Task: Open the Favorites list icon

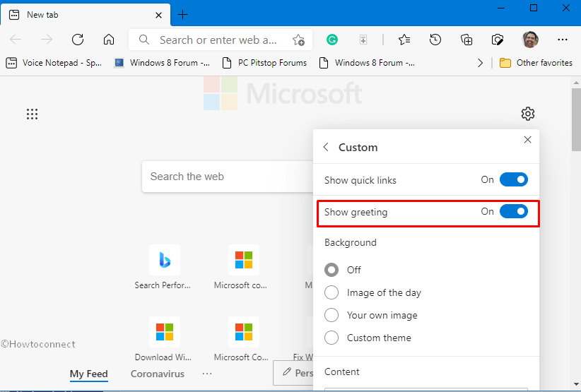Action: pos(404,40)
